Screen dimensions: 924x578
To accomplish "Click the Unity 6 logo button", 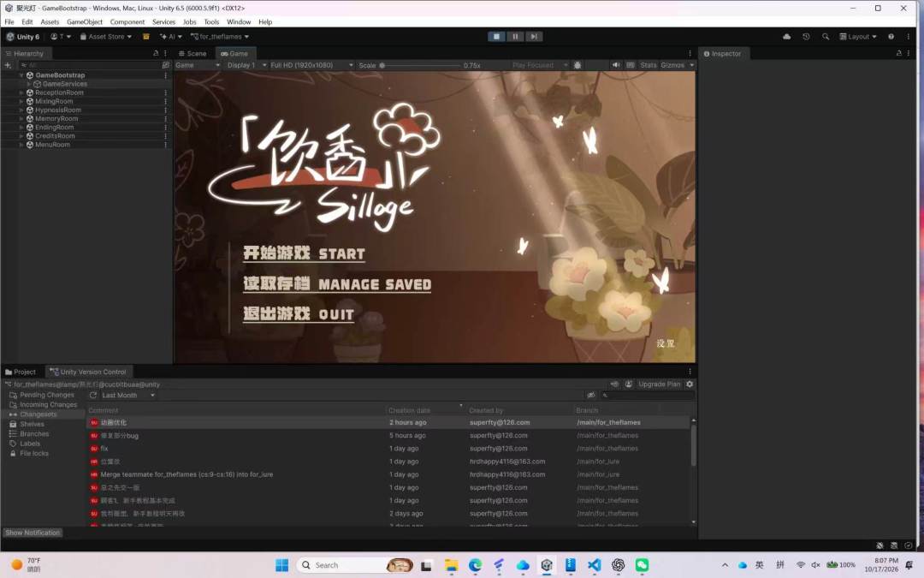I will pos(22,37).
